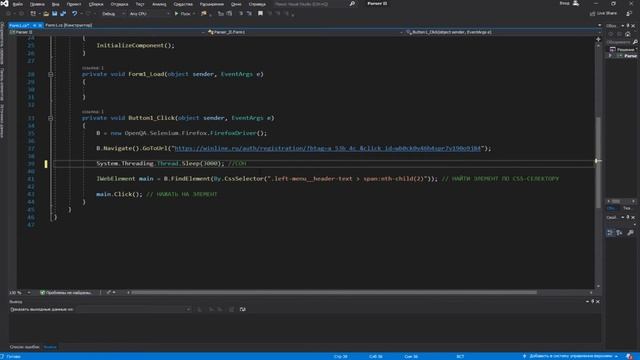Expand the Parser project node
Screen dimensions: 640x360
click(610, 56)
